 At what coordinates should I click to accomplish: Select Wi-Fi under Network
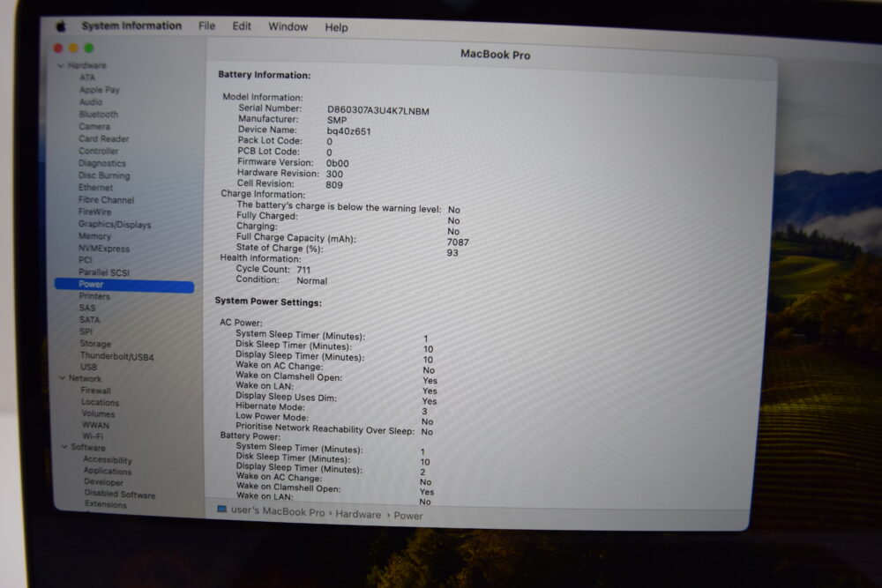coord(93,436)
